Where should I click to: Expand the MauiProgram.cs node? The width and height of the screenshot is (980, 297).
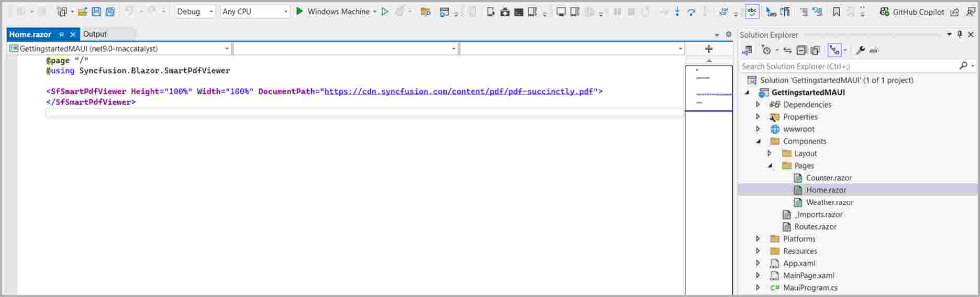(758, 288)
